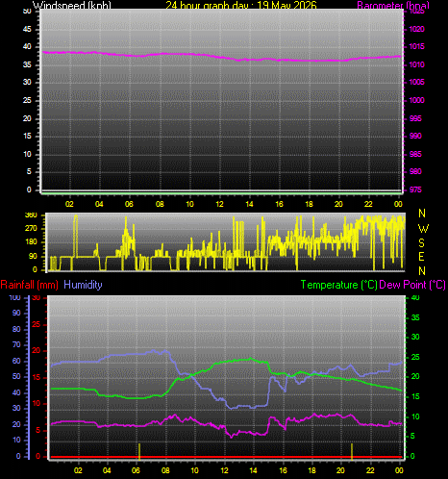
Task: Click the green 40 value on the temperature axis
Action: [x=415, y=298]
